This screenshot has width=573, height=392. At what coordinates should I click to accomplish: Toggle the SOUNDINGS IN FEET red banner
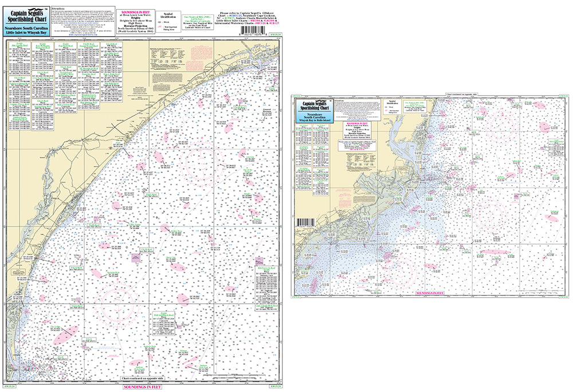[143, 387]
